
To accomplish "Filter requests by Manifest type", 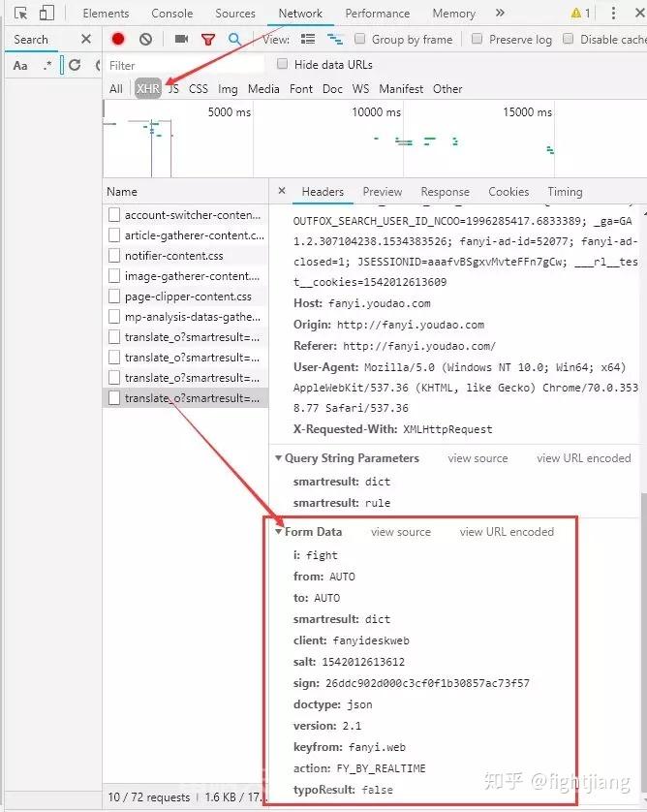I will click(x=401, y=88).
